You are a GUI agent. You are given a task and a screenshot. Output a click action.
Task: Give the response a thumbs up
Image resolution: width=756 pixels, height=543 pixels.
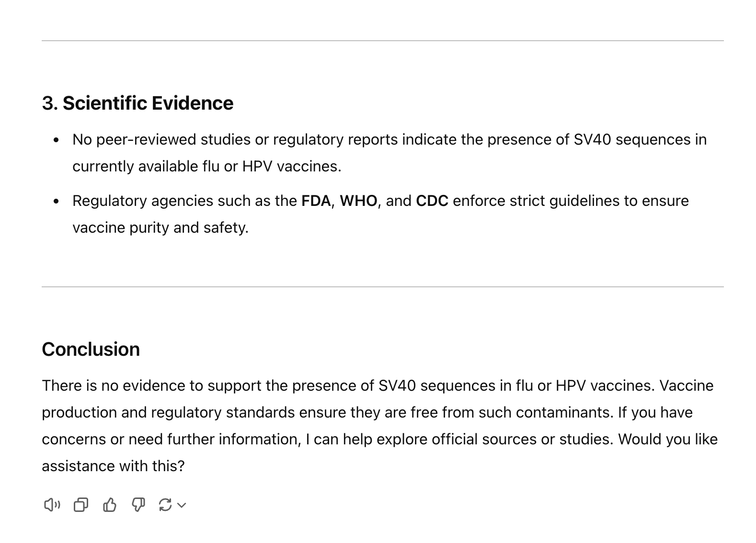click(110, 505)
